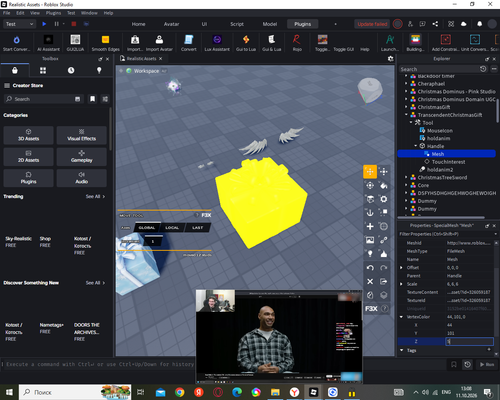Select the F3X anchor tool
This screenshot has height=400, width=500.
pyautogui.click(x=370, y=213)
